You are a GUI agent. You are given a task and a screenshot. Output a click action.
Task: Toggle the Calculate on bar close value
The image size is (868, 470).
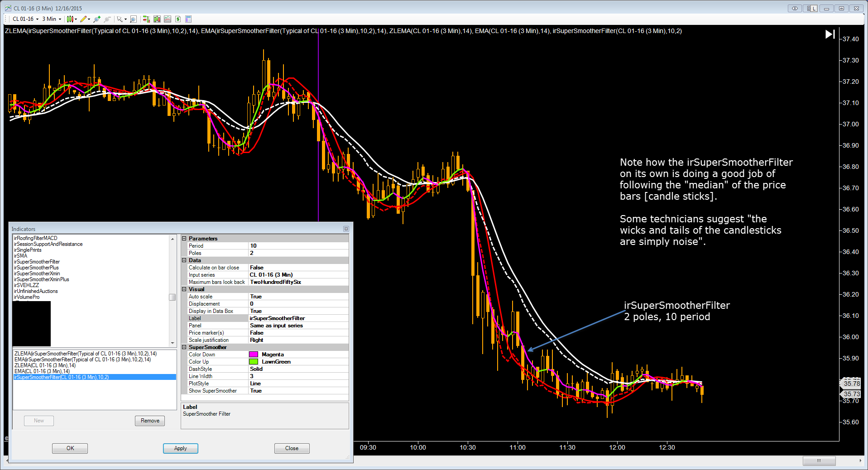click(299, 268)
